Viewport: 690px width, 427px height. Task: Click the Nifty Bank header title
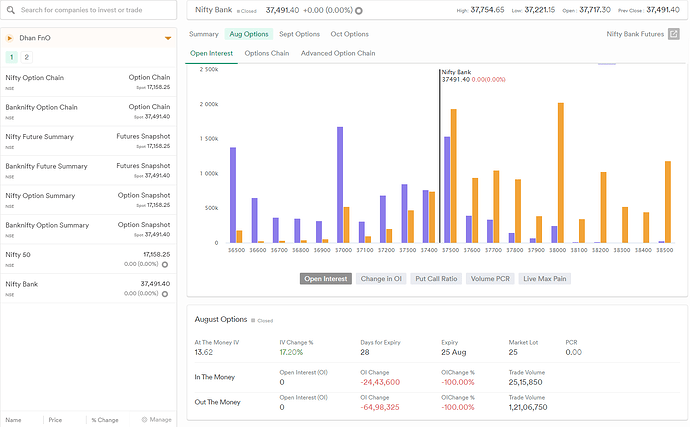[213, 10]
